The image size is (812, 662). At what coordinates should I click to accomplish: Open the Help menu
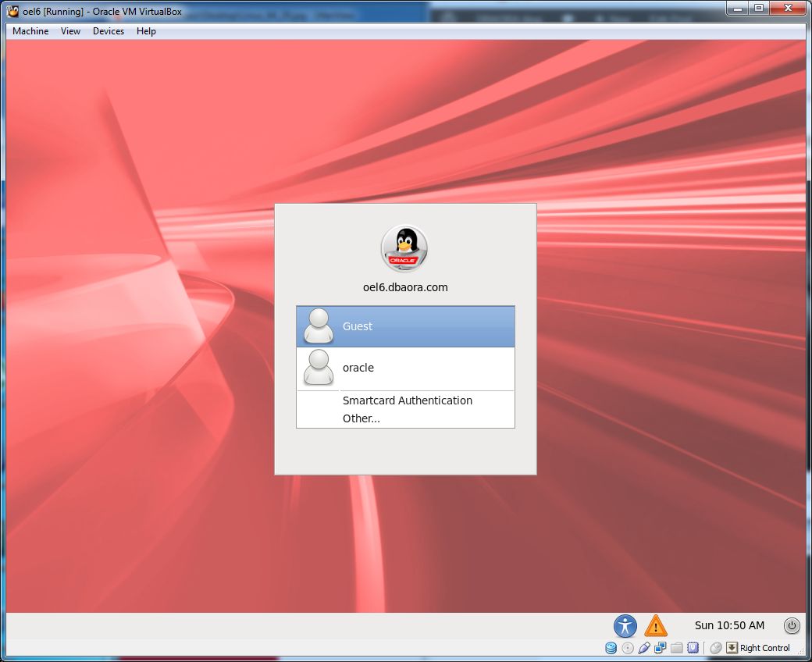(x=146, y=31)
